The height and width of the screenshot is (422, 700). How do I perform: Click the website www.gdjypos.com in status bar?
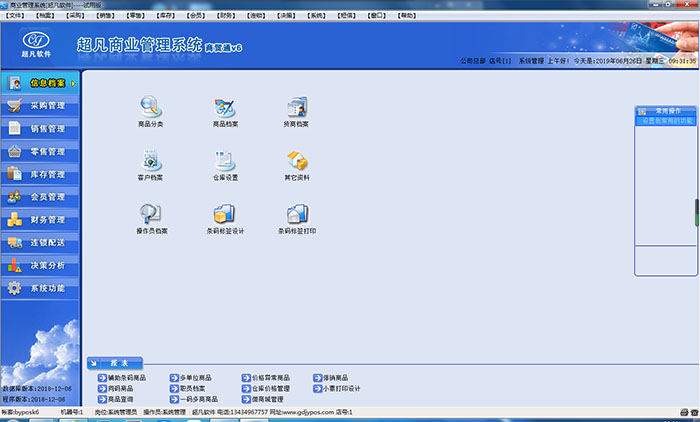[x=308, y=412]
